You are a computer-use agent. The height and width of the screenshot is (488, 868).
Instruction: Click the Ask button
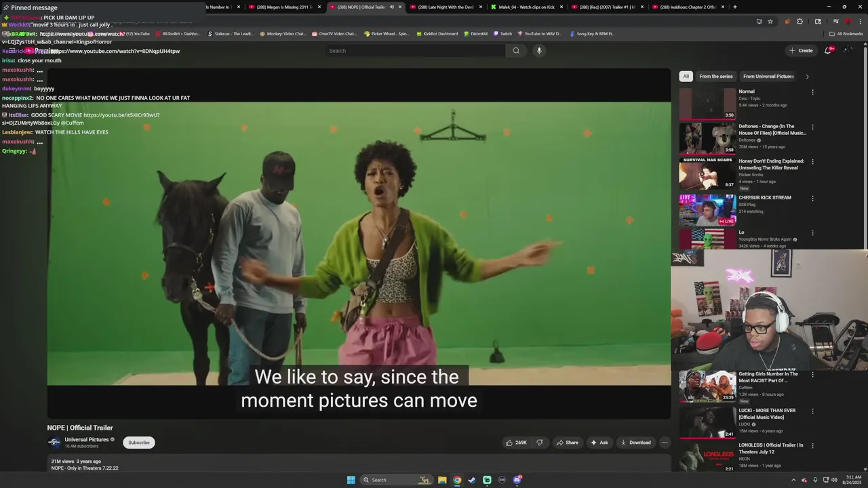tap(599, 443)
